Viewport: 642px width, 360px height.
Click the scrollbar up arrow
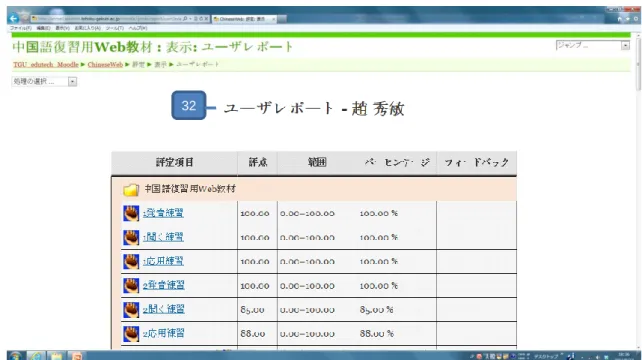coord(638,35)
